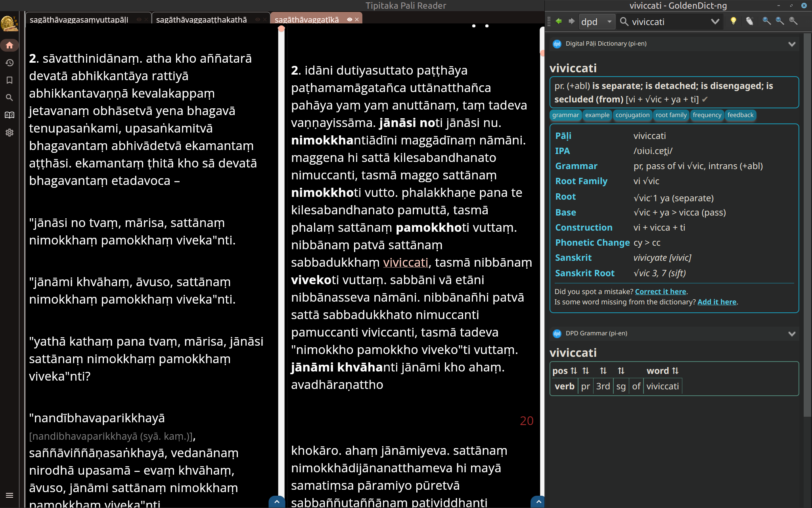Collapse the DPD Grammar section
812x508 pixels.
tap(793, 334)
